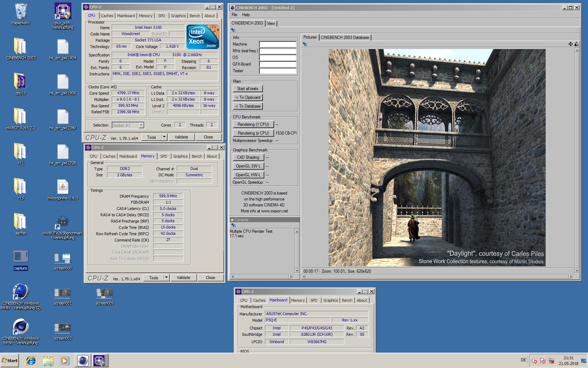Click the To Database button
Screen dimensions: 588x368
click(248, 106)
